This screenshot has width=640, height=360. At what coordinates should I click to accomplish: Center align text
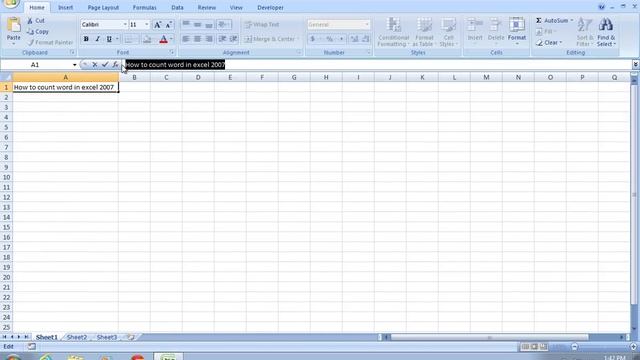tap(198, 39)
